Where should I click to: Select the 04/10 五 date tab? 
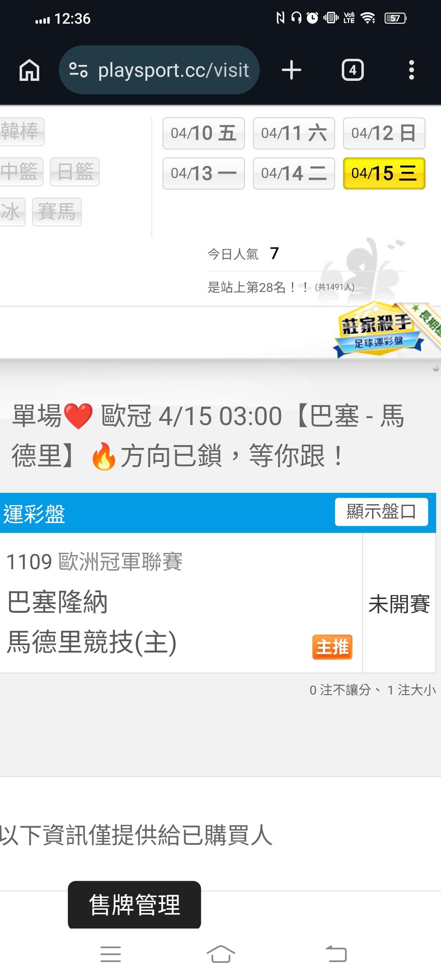tap(204, 133)
